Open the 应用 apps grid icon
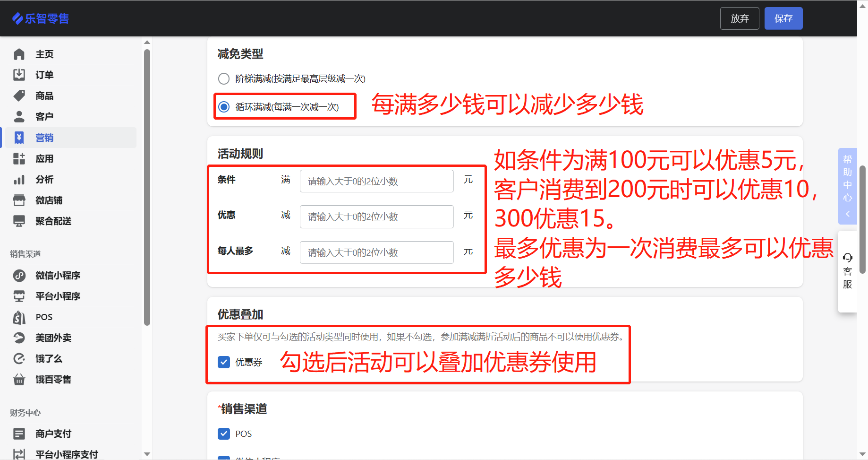 [x=19, y=158]
